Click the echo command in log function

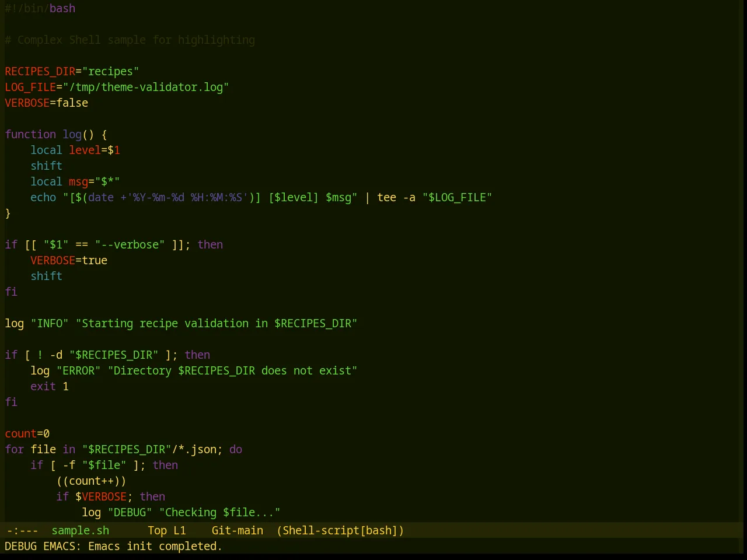point(43,197)
